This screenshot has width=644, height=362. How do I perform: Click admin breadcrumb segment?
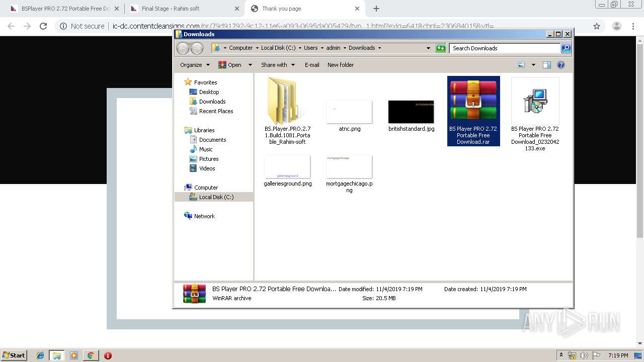(333, 48)
